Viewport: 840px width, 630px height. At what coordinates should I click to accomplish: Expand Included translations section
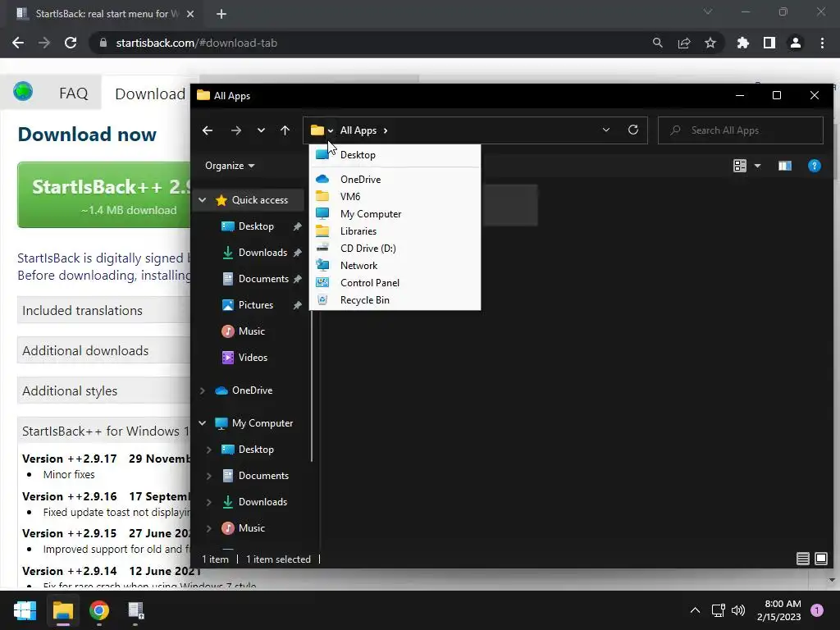(104, 311)
